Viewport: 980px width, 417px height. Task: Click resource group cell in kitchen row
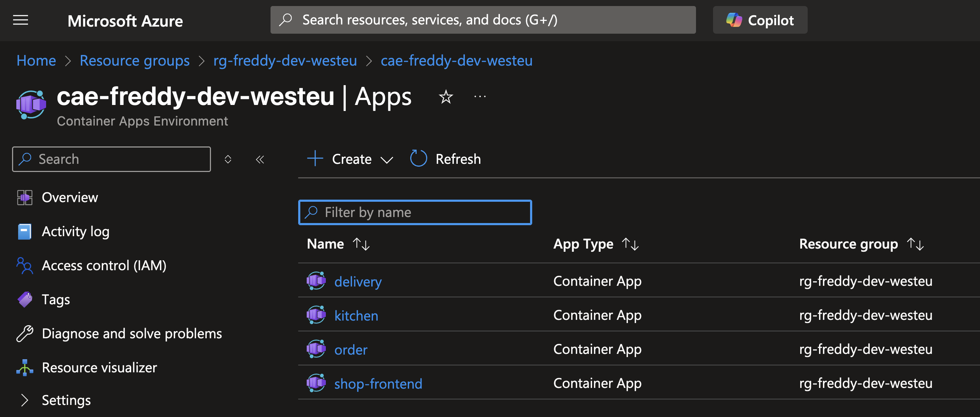(x=866, y=315)
